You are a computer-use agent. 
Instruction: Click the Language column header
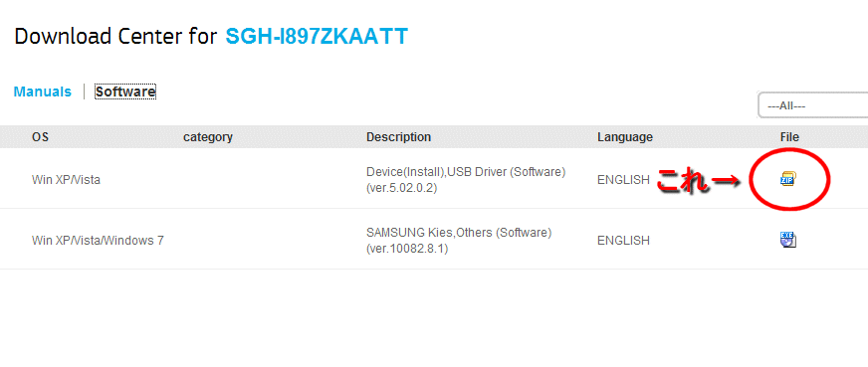click(x=625, y=137)
